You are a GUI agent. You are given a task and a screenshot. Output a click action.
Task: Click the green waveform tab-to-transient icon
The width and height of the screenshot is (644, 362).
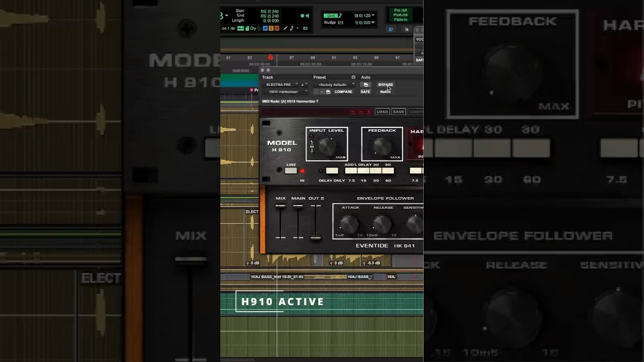(240, 29)
